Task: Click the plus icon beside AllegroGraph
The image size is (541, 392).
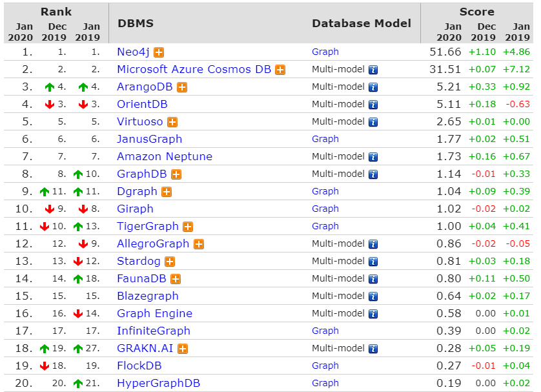Action: click(199, 244)
